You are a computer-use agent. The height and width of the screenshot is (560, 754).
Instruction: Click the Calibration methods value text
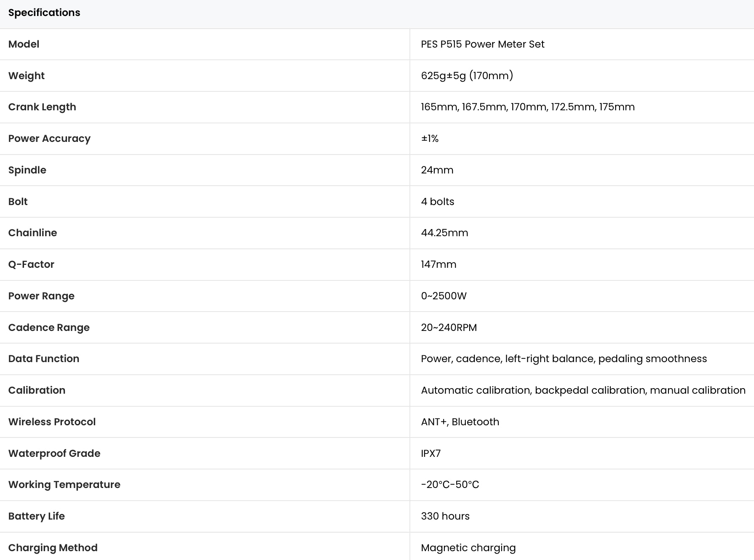tap(583, 390)
